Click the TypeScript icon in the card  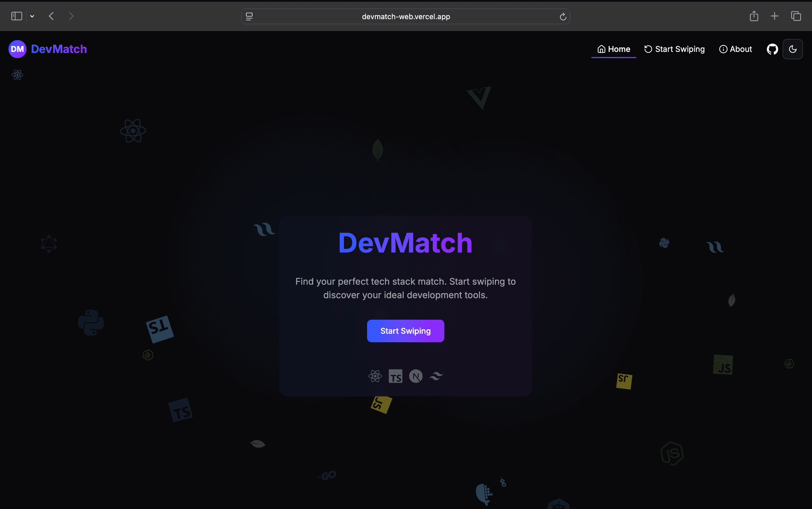click(395, 376)
